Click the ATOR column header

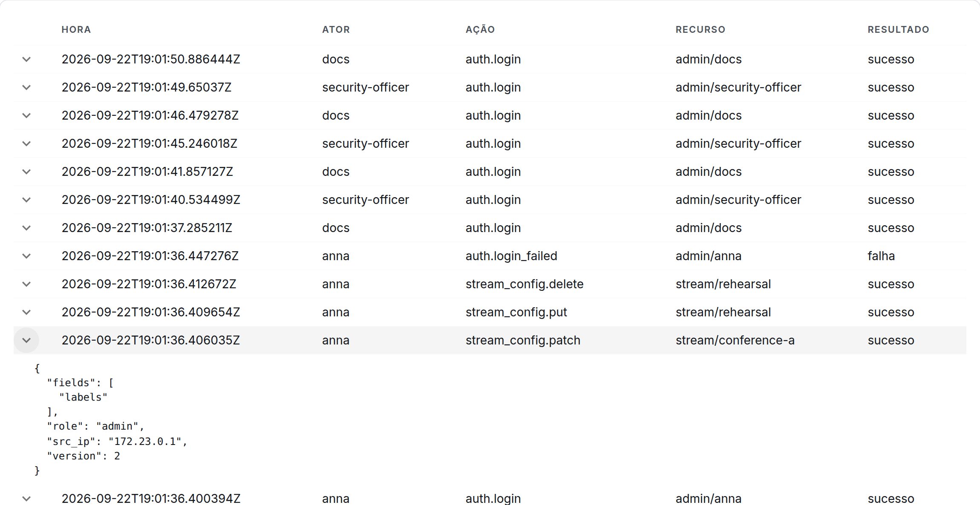coord(336,29)
